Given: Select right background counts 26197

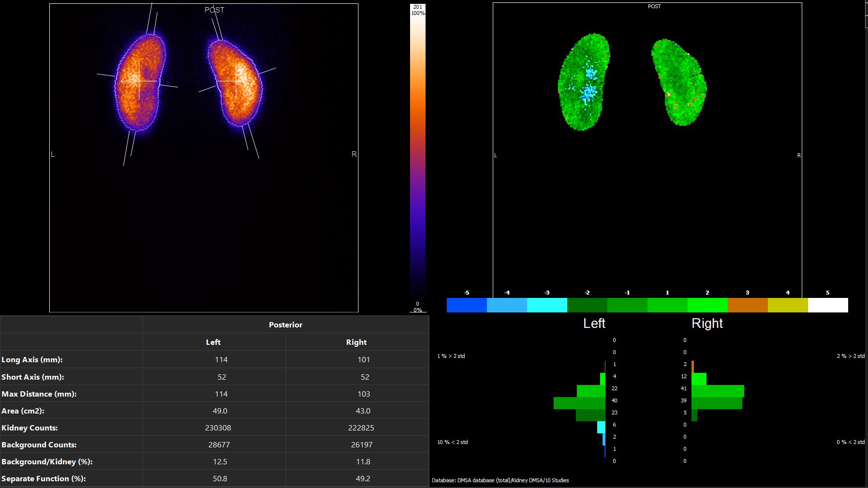Looking at the screenshot, I should [x=362, y=444].
